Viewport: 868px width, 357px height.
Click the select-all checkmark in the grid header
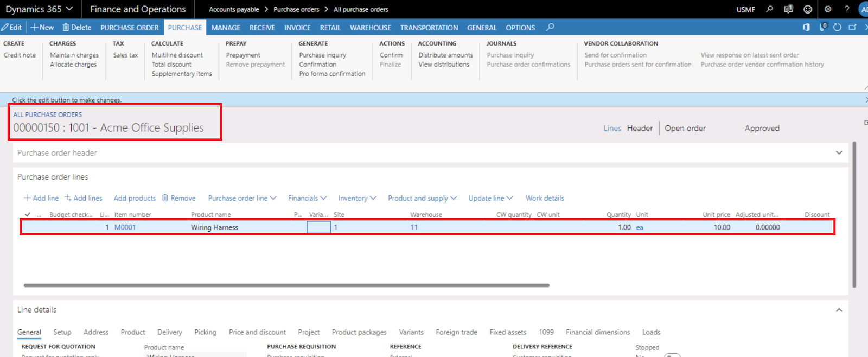coord(28,214)
